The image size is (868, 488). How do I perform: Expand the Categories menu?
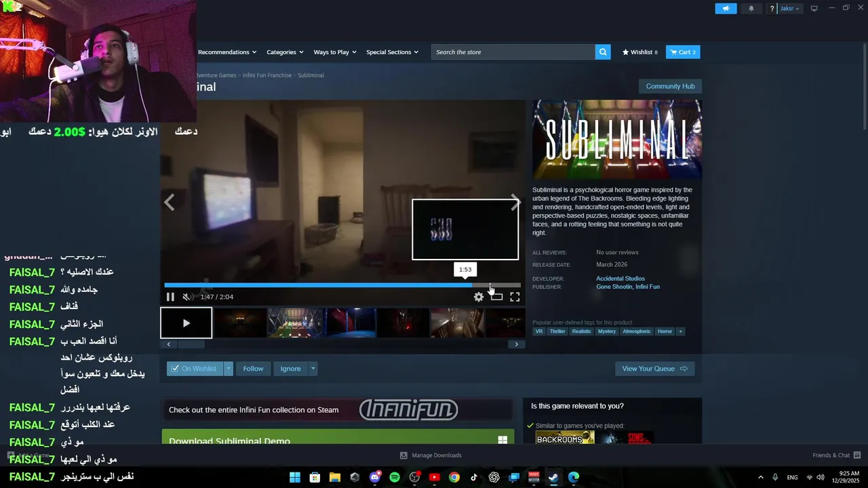pos(285,52)
